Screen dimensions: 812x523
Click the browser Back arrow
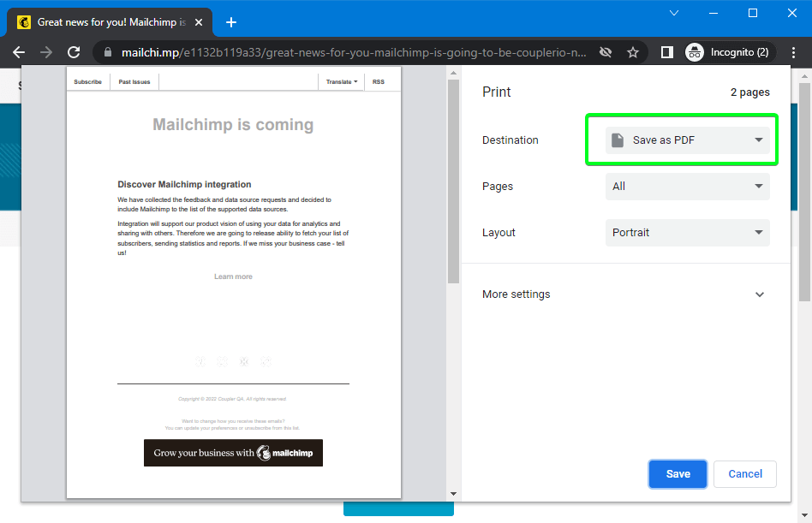click(19, 52)
